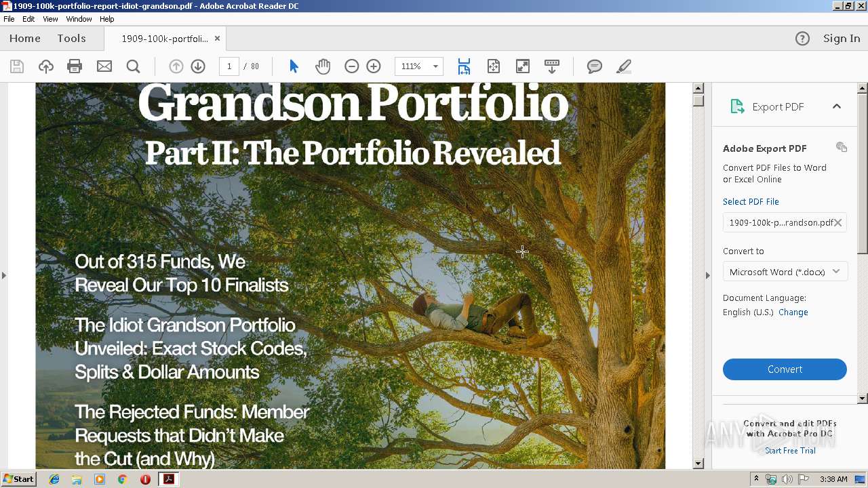The width and height of the screenshot is (868, 488).
Task: Open the taskbar file explorer folder icon
Action: click(x=77, y=479)
